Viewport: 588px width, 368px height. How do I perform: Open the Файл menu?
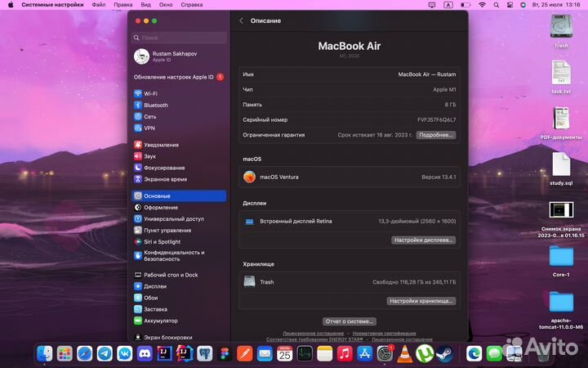click(x=99, y=5)
